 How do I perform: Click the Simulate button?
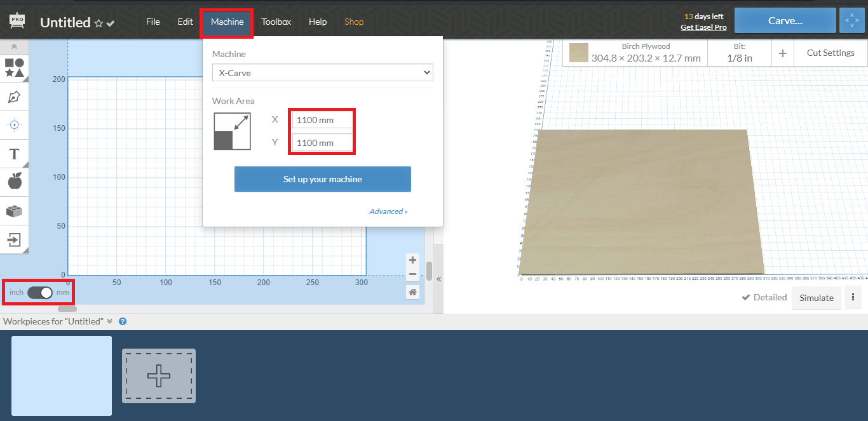(x=817, y=298)
